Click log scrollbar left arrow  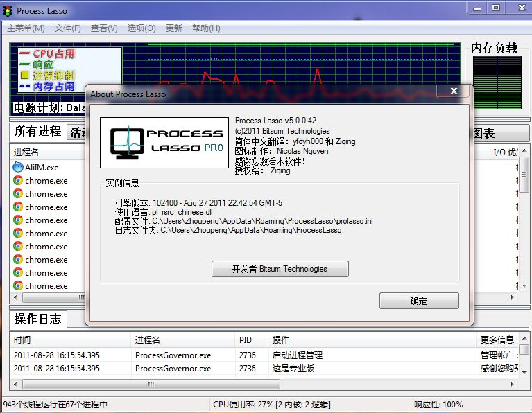coord(15,384)
